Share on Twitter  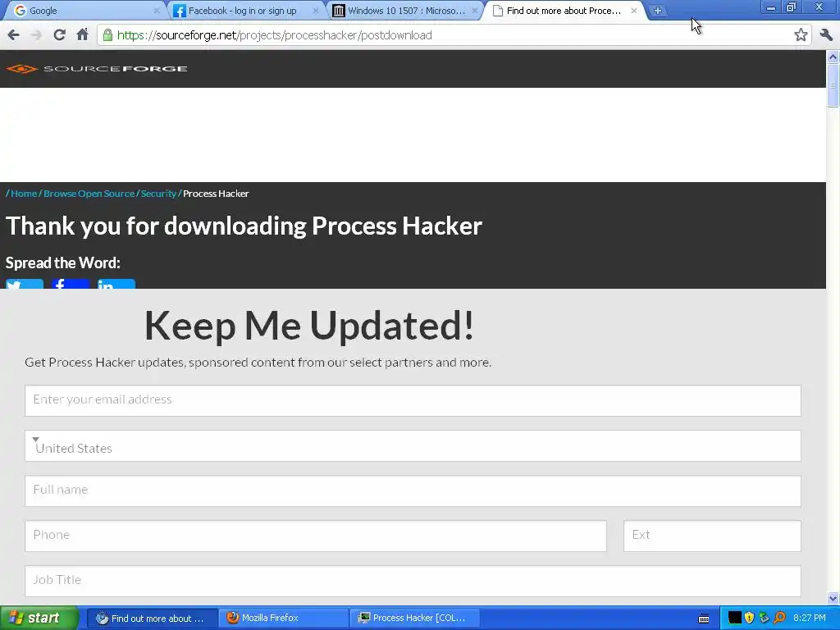(25, 284)
